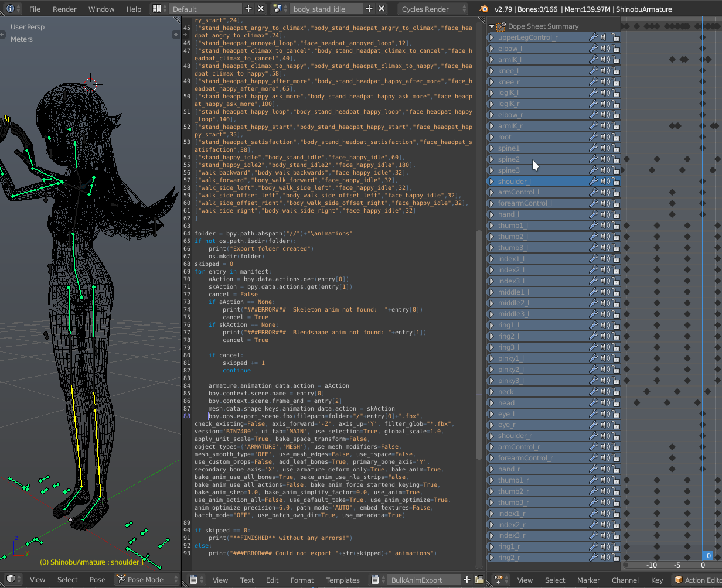The height and width of the screenshot is (588, 722).
Task: Lock the index1_l channel
Action: tap(615, 259)
